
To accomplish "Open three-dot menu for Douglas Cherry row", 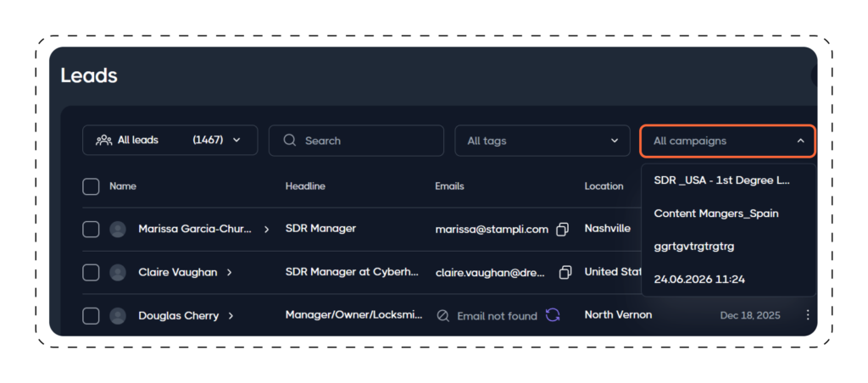I will click(808, 315).
